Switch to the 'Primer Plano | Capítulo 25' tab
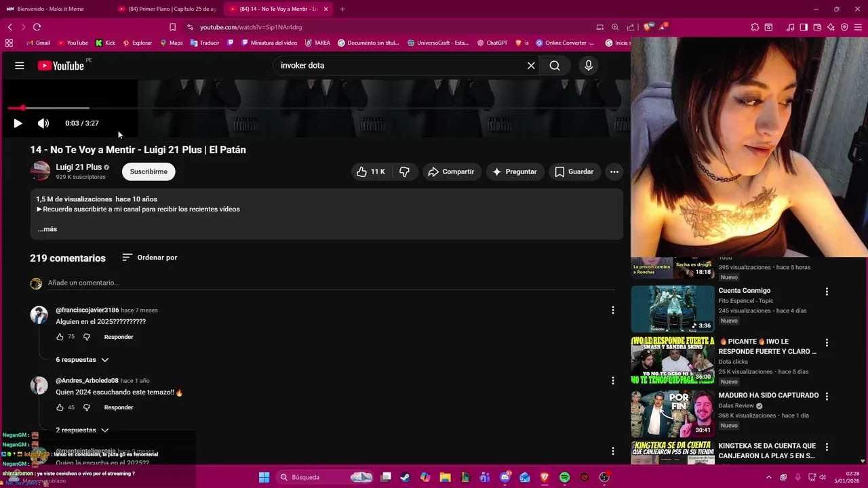 coord(166,9)
